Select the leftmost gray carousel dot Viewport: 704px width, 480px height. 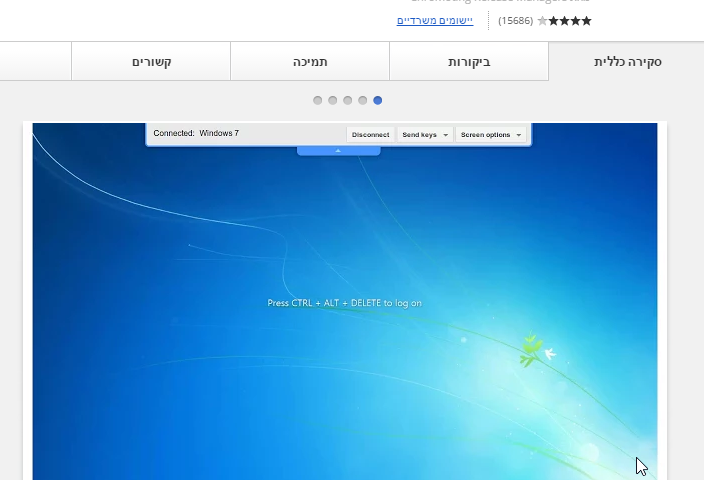tap(317, 100)
